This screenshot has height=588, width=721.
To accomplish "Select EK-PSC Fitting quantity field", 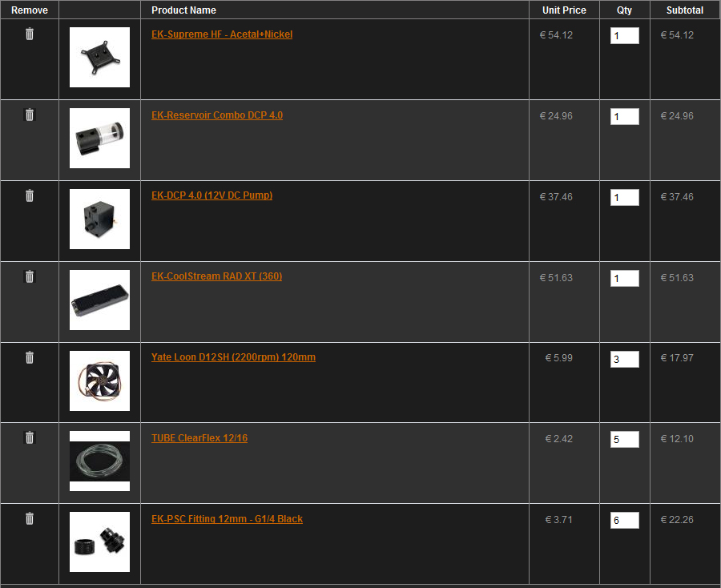I will 624,521.
